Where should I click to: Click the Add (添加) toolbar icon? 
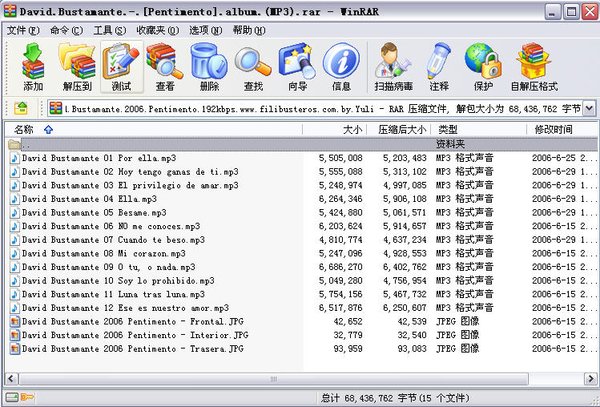[33, 67]
